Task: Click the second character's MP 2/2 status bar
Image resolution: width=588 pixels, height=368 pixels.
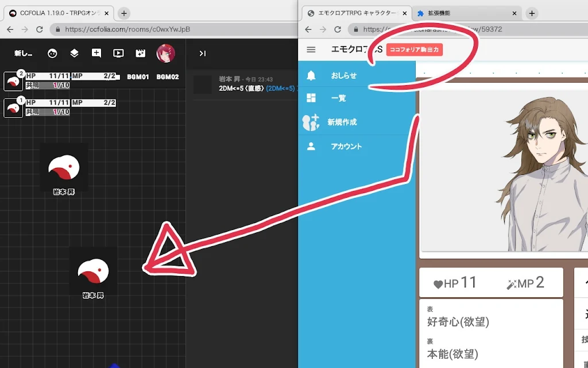Action: pyautogui.click(x=94, y=103)
